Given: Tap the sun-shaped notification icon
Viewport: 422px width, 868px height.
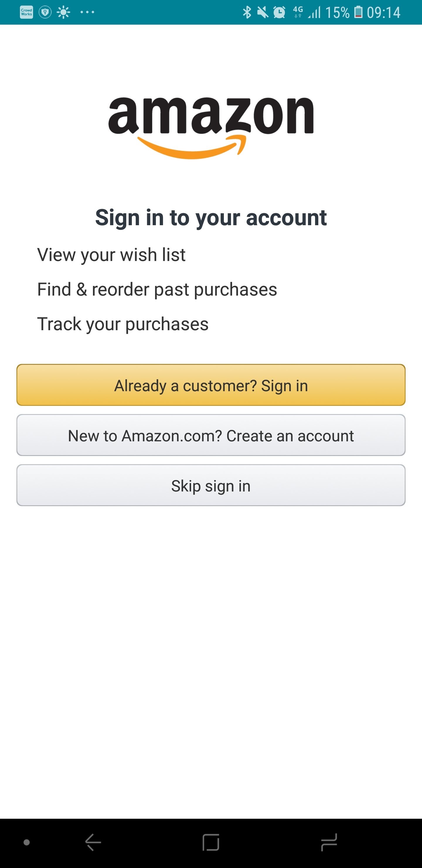Looking at the screenshot, I should (63, 13).
